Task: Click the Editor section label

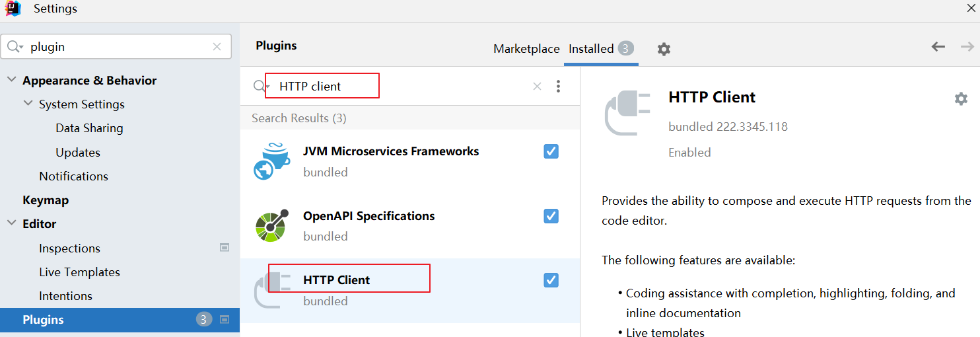Action: (40, 223)
